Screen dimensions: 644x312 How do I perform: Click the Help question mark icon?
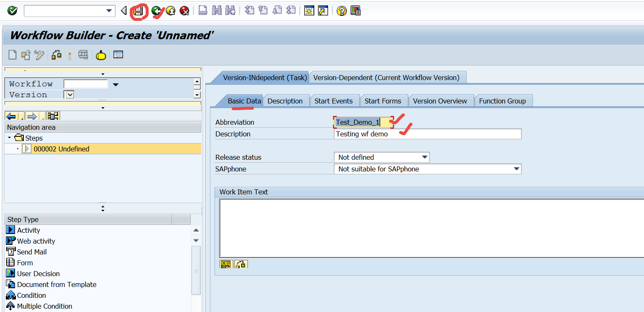pyautogui.click(x=341, y=11)
